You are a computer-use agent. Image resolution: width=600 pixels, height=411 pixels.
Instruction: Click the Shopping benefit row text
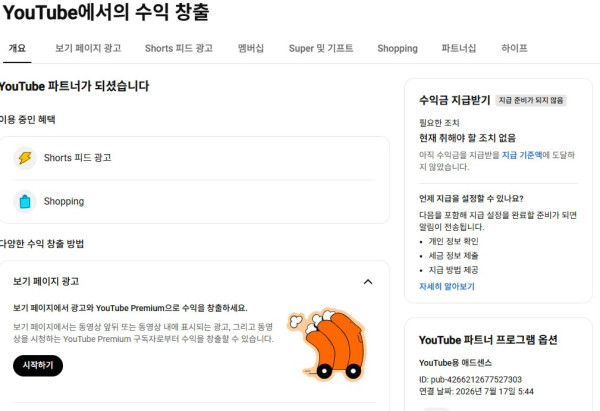64,201
